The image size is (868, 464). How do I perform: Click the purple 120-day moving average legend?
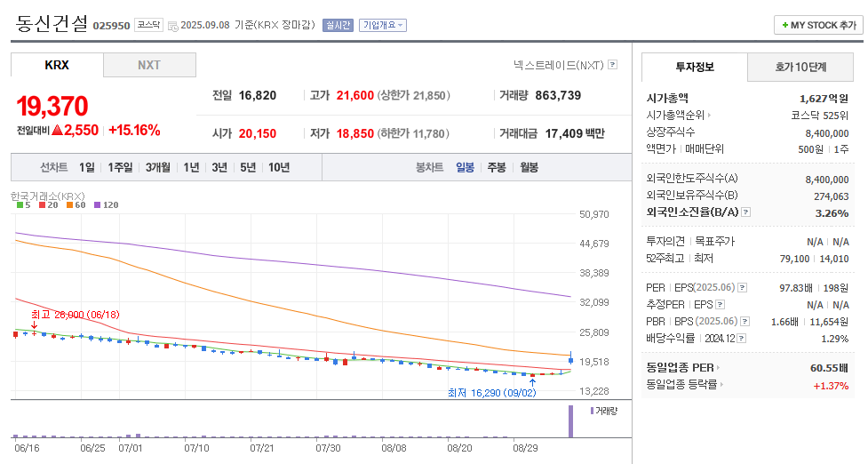click(x=107, y=204)
